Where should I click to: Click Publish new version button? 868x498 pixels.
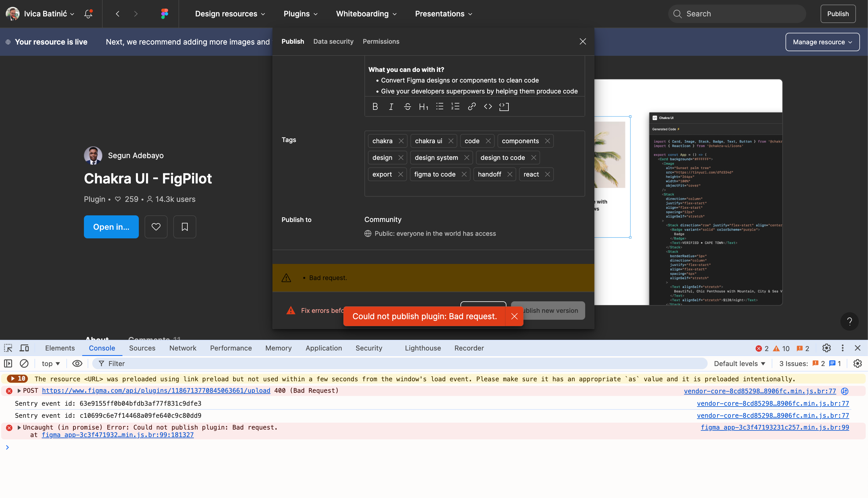[548, 311]
